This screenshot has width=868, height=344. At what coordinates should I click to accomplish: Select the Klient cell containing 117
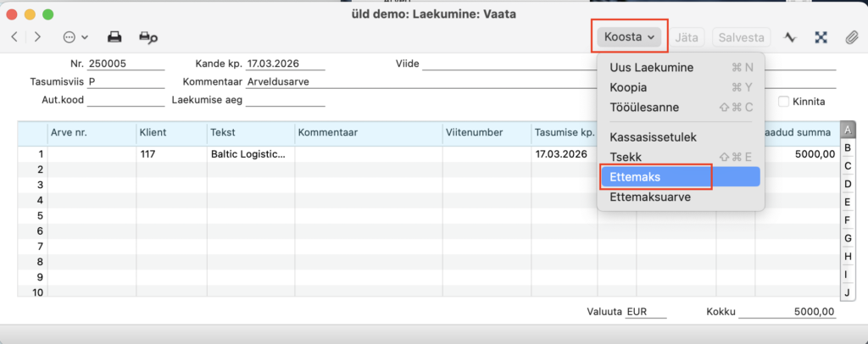click(171, 154)
